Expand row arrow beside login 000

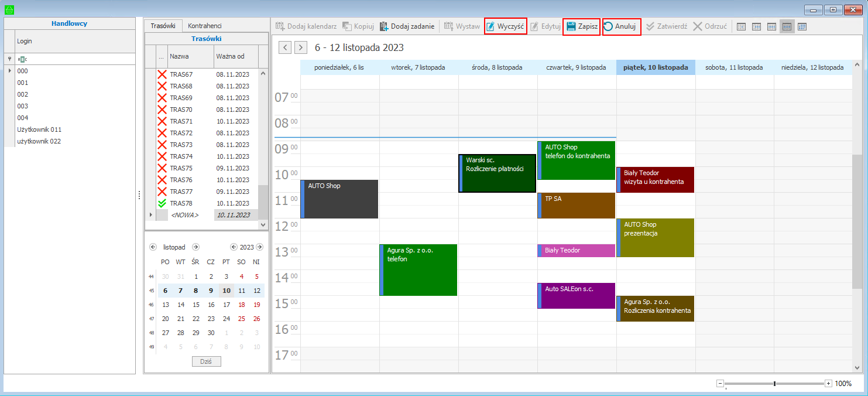[9, 71]
